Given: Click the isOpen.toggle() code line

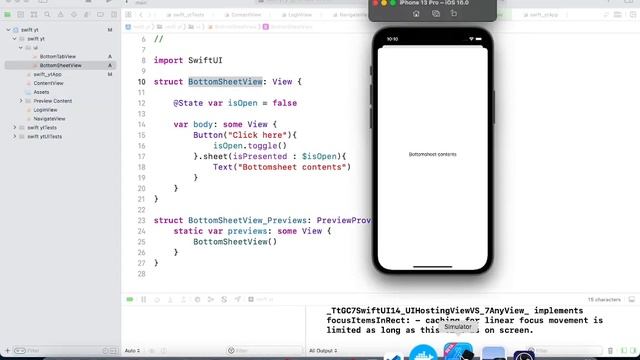Looking at the screenshot, I should 250,146.
